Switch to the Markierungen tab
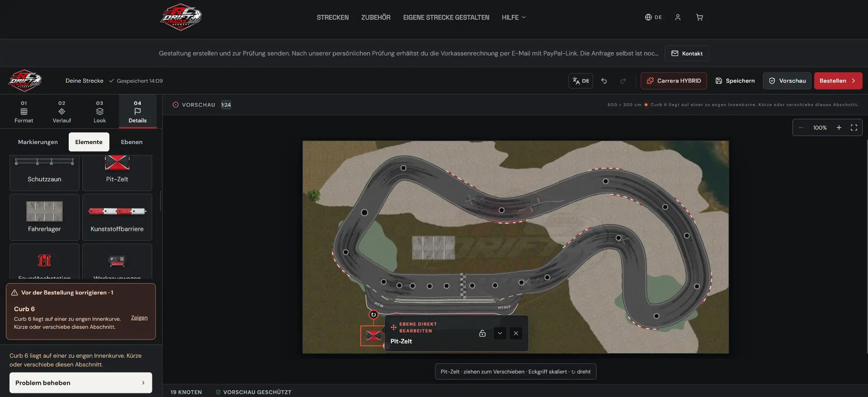 click(x=38, y=142)
